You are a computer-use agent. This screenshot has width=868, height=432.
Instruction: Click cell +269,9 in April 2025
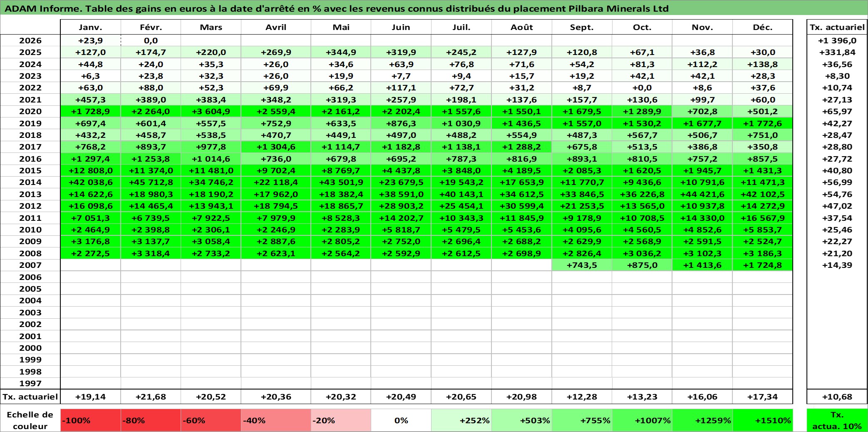(276, 52)
